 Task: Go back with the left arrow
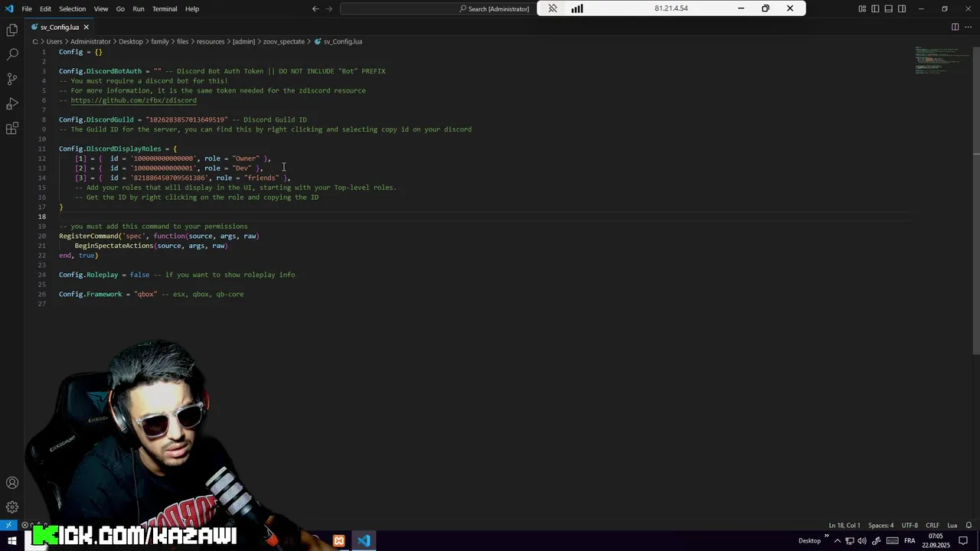(x=315, y=8)
